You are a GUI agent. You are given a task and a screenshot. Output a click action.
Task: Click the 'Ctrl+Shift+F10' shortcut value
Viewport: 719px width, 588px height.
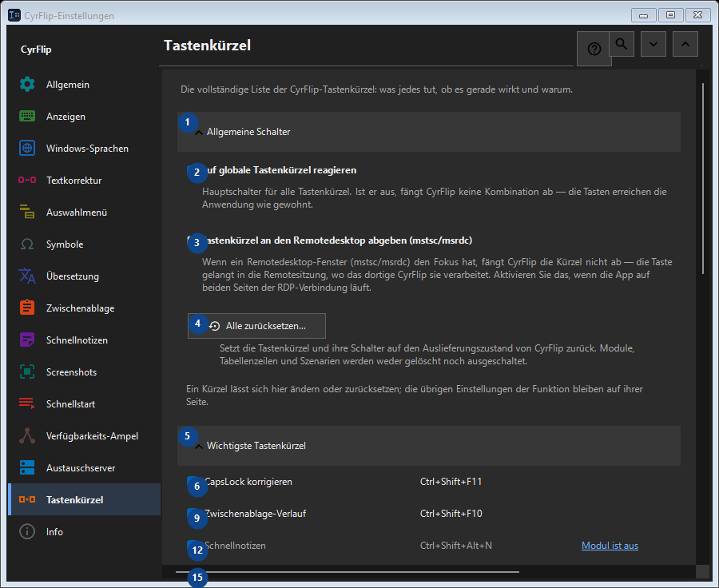tap(451, 514)
